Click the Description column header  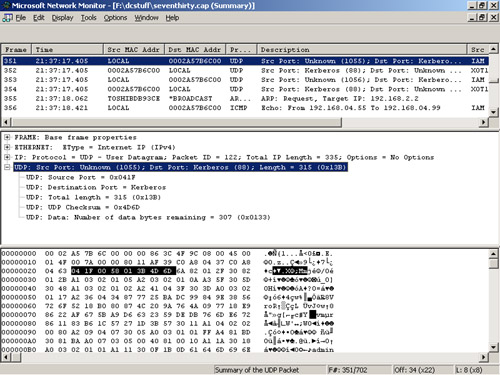[x=362, y=49]
